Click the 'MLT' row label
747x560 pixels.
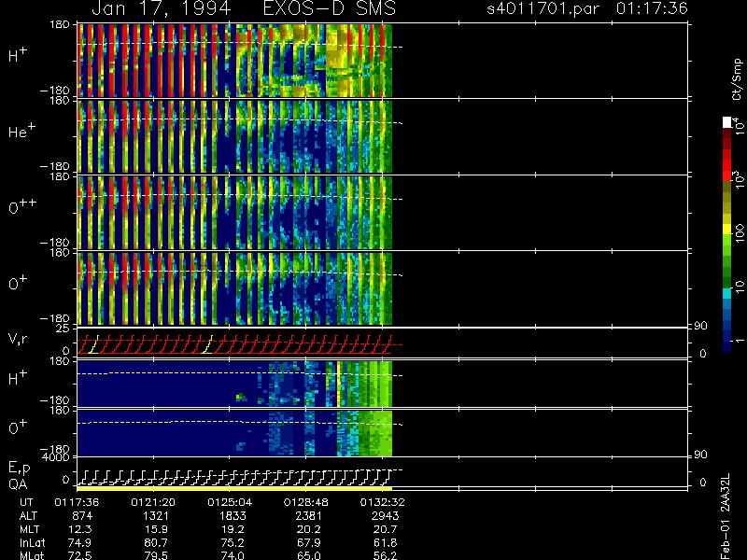point(29,529)
